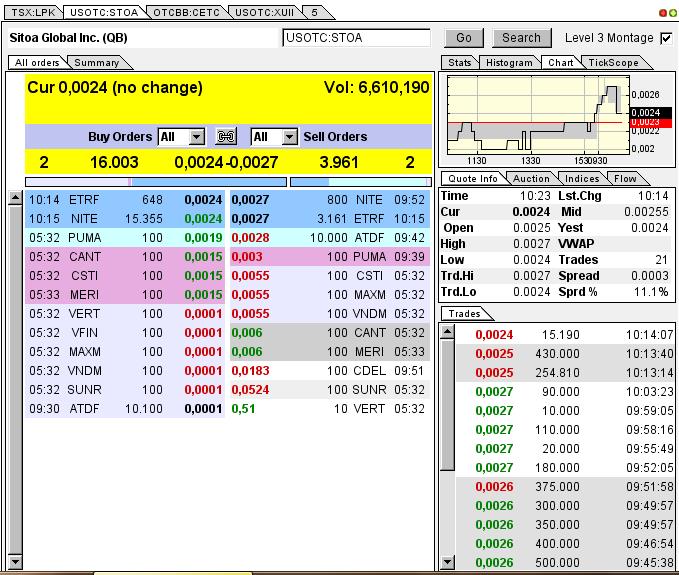The width and height of the screenshot is (679, 575).
Task: Switch to the Auction tab
Action: click(x=531, y=179)
